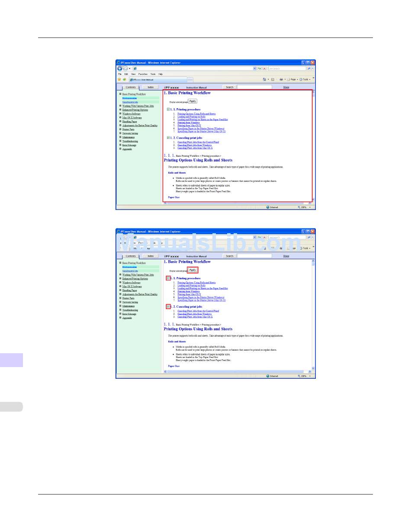
Task: Click Maintenance in the lower contents tree
Action: pyautogui.click(x=128, y=306)
